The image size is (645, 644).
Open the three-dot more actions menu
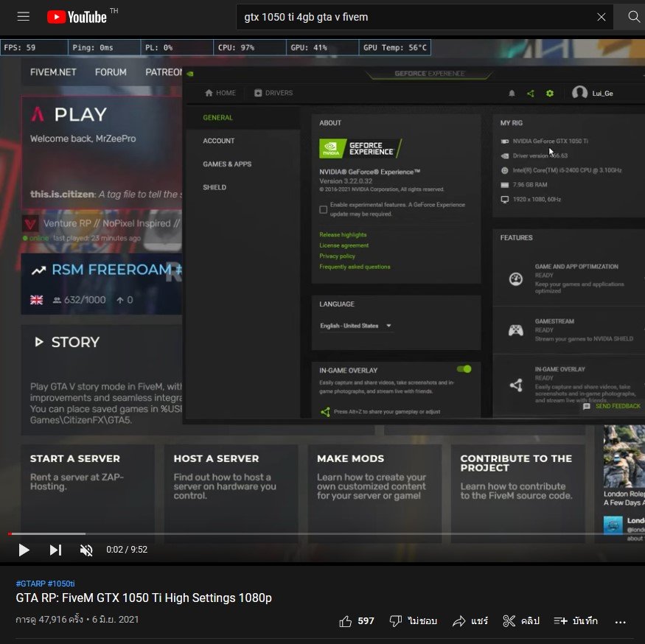620,621
